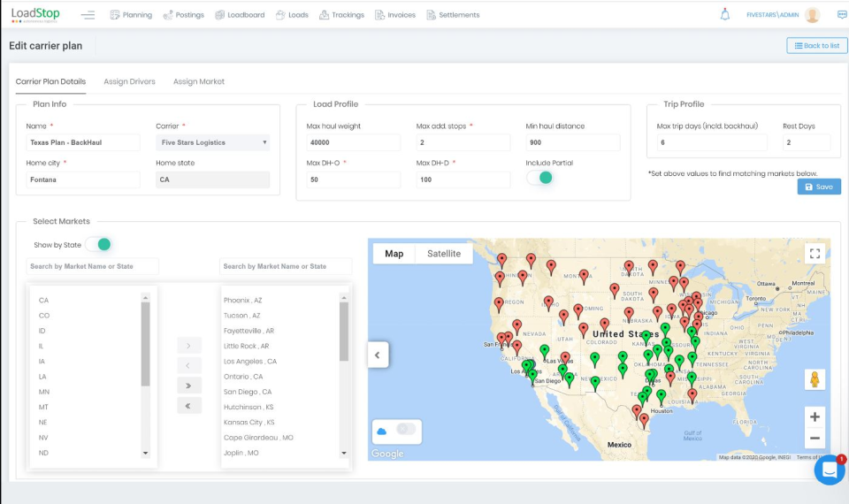This screenshot has width=849, height=504.
Task: Select Kansas City, KS in selected markets
Action: pos(249,423)
